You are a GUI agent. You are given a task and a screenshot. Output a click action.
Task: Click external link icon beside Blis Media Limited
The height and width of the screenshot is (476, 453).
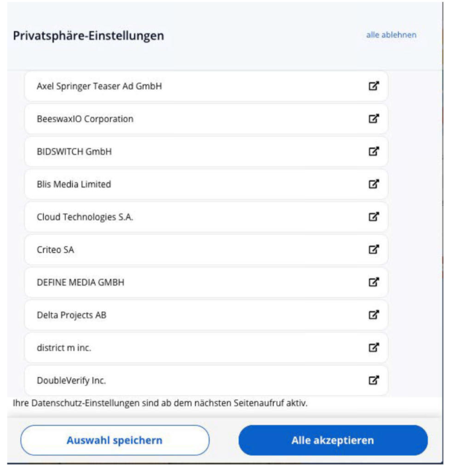click(373, 184)
